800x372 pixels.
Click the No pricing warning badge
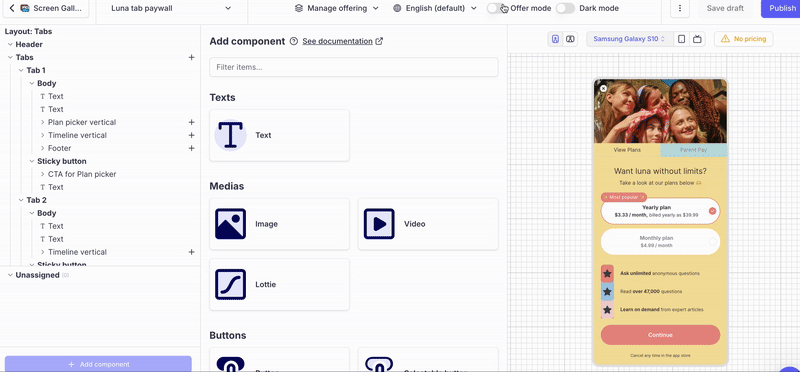click(743, 39)
